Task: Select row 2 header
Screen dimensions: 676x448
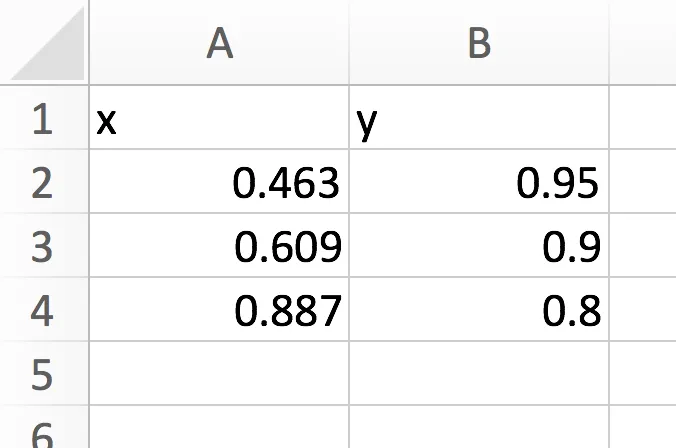Action: 44,181
